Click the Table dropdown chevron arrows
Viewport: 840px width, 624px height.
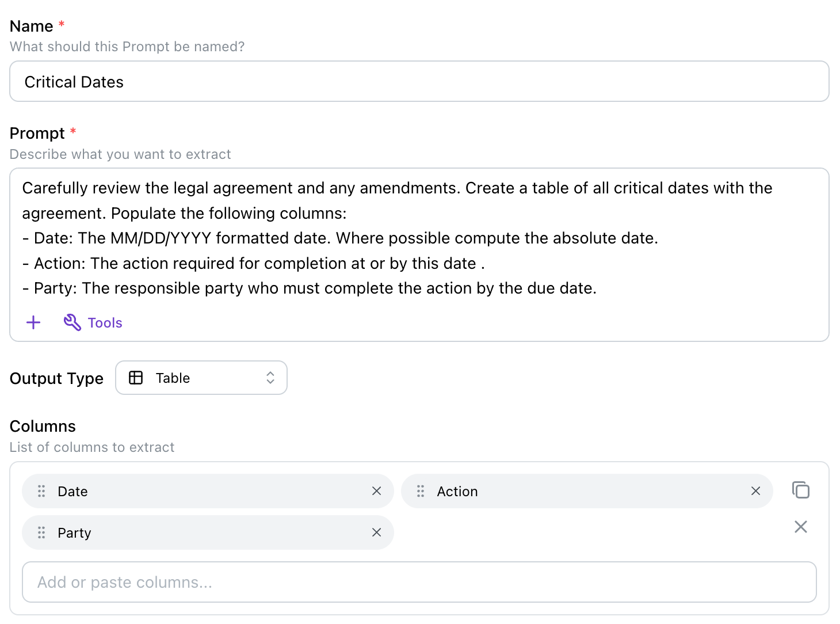(270, 378)
